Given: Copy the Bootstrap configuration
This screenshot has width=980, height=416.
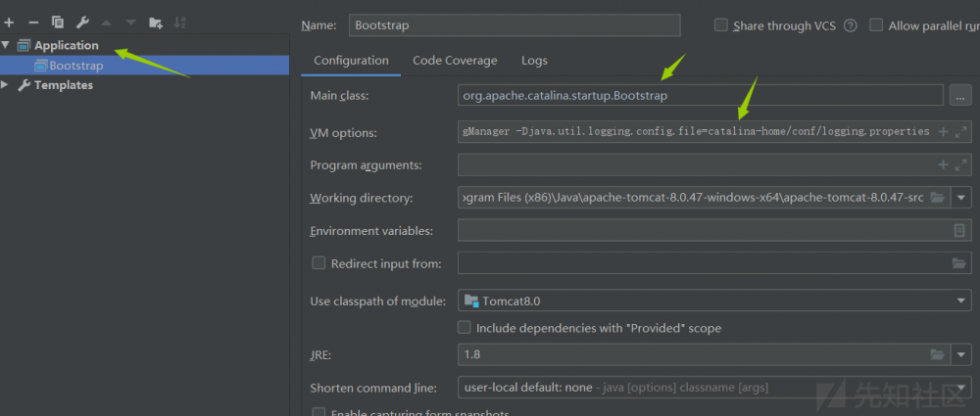Looking at the screenshot, I should [58, 22].
